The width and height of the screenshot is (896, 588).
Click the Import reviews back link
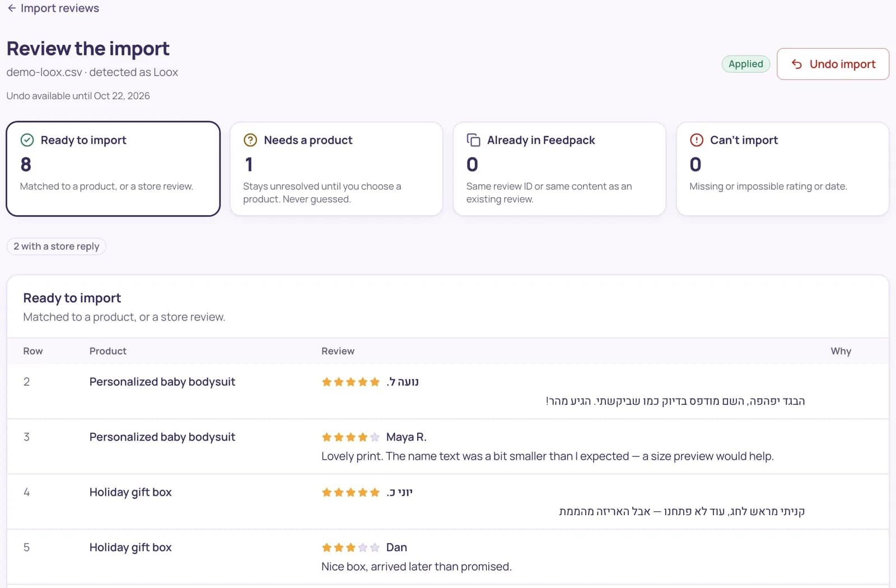point(53,8)
